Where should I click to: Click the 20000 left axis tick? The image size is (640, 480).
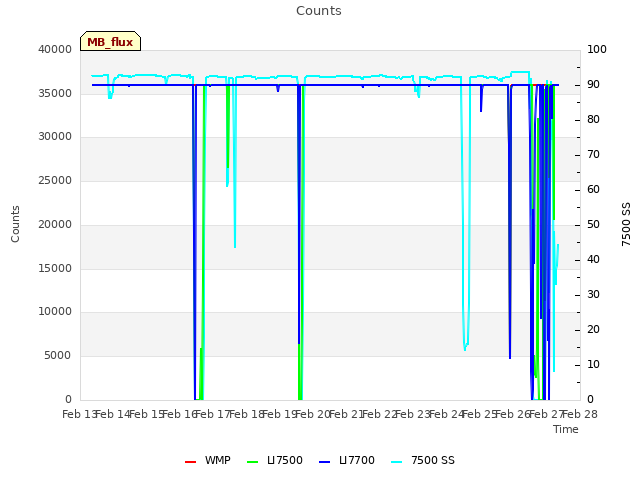click(x=55, y=224)
